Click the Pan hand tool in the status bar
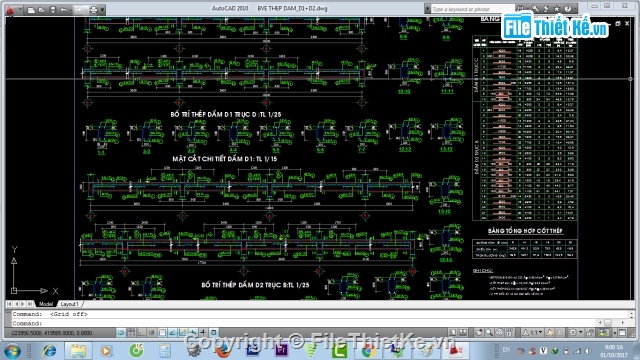The width and height of the screenshot is (640, 360). point(478,333)
